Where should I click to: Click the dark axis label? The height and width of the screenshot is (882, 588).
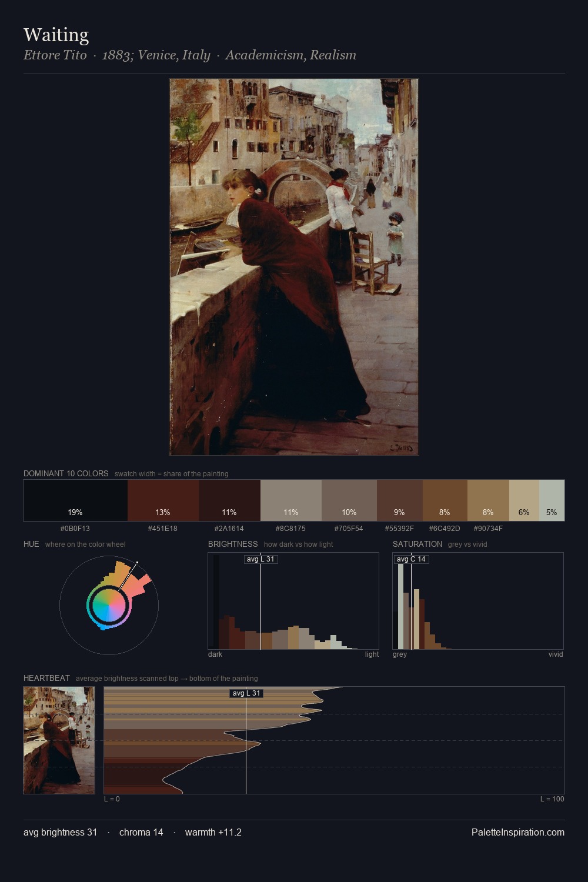pyautogui.click(x=215, y=654)
